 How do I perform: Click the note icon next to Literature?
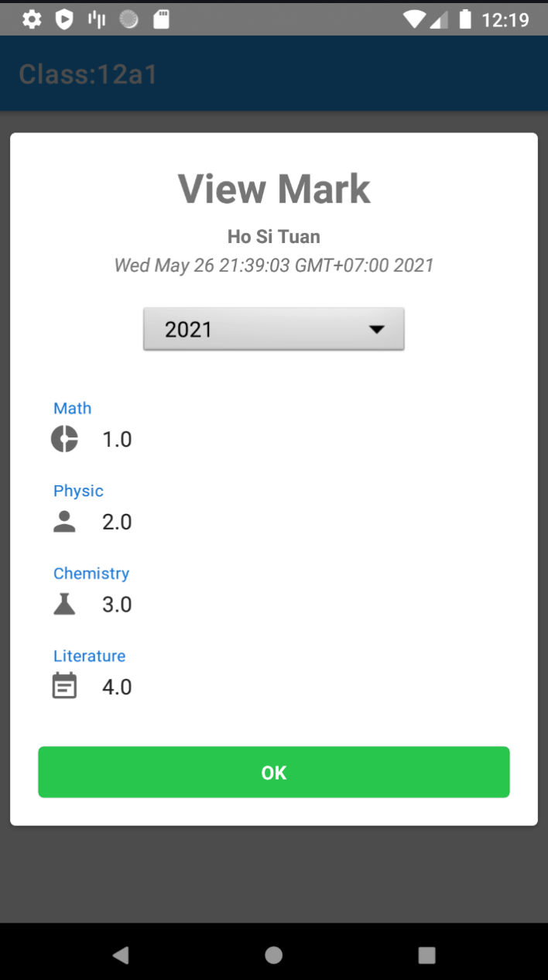click(64, 686)
